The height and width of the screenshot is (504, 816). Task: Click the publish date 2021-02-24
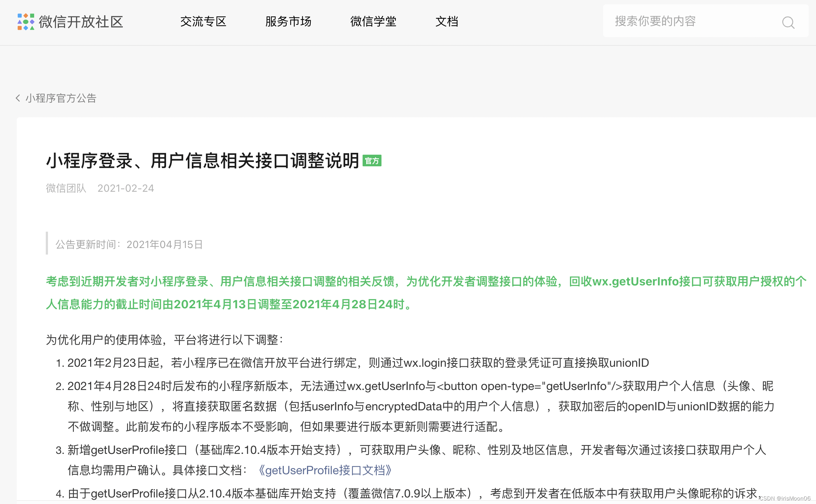click(x=125, y=188)
